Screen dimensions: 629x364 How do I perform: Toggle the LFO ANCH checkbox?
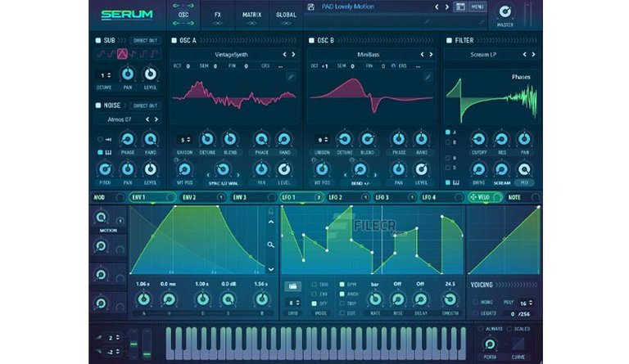tap(342, 294)
